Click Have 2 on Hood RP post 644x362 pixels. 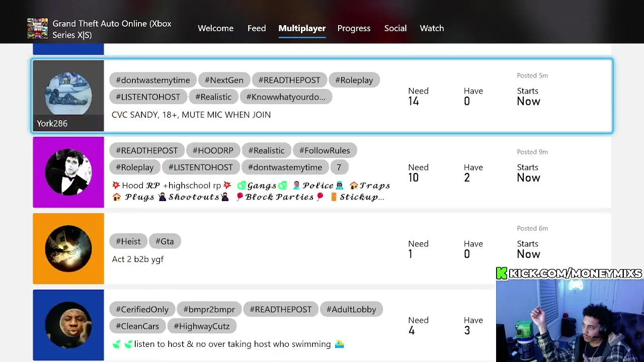473,172
